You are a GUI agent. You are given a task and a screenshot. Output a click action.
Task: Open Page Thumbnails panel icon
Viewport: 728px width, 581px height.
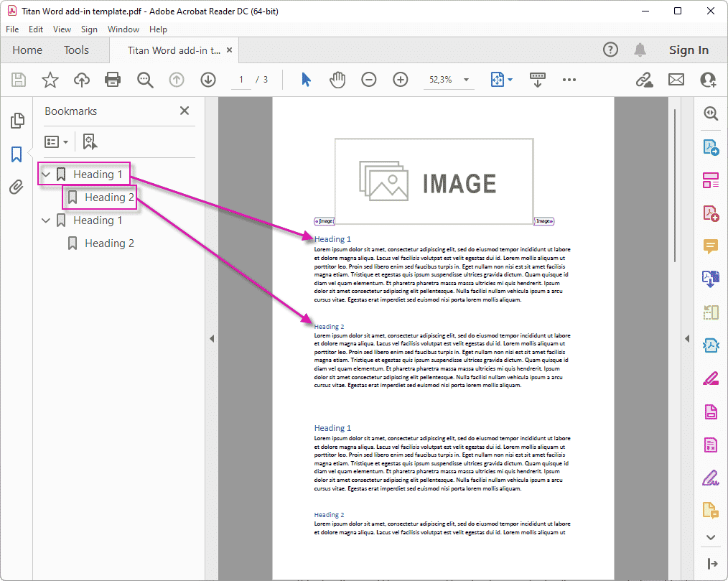tap(17, 121)
